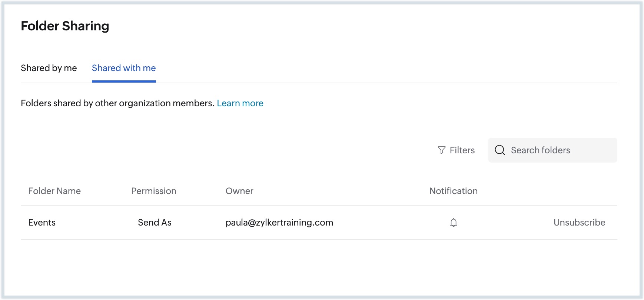Click the Folder Name column header
Viewport: 644px width, 300px height.
click(x=54, y=191)
